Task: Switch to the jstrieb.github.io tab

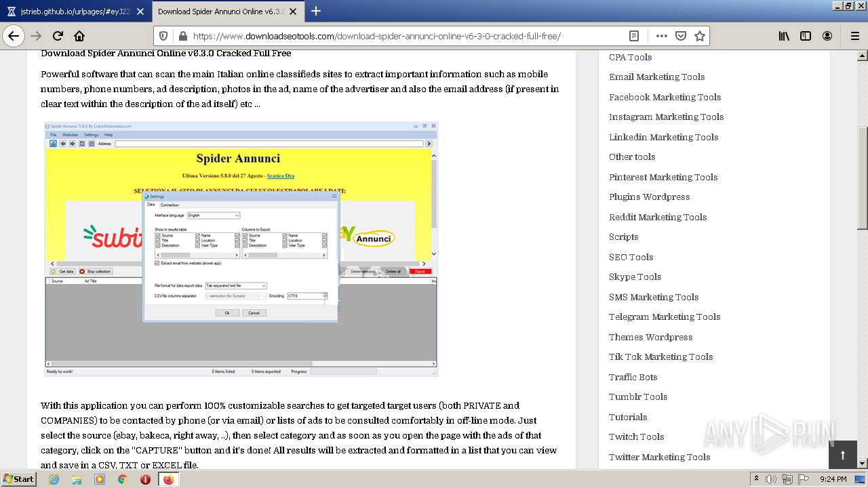Action: click(x=75, y=11)
